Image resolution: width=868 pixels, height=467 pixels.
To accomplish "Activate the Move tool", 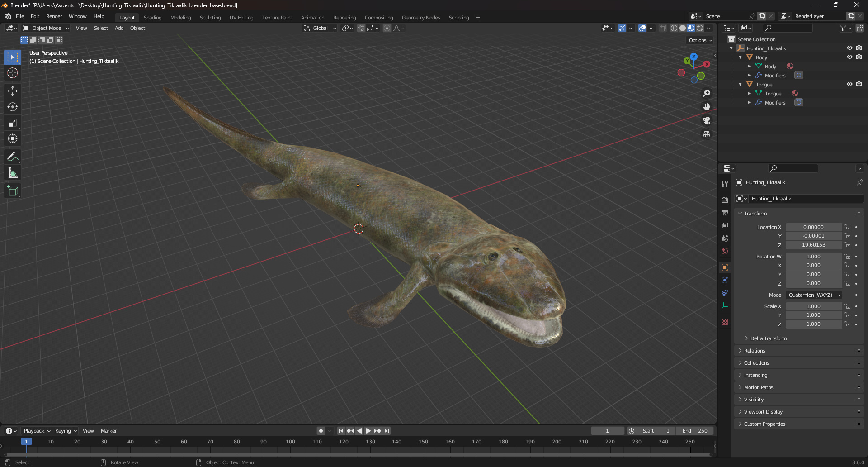I will [13, 91].
